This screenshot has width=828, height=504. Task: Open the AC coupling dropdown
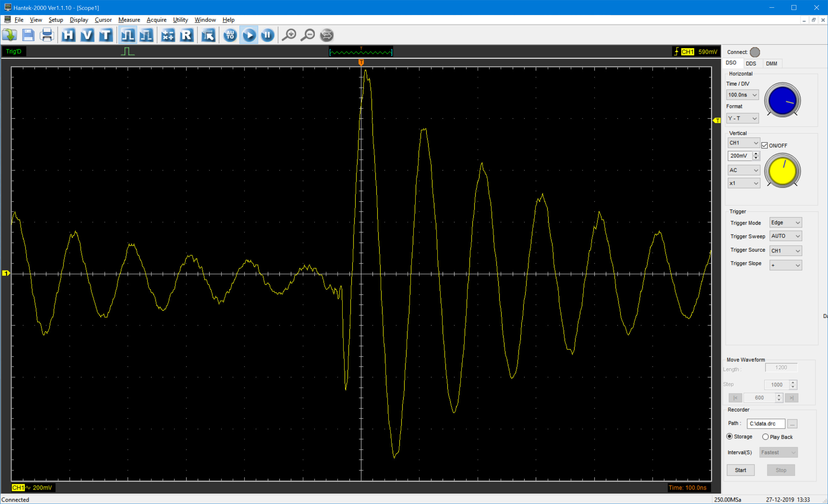click(744, 170)
